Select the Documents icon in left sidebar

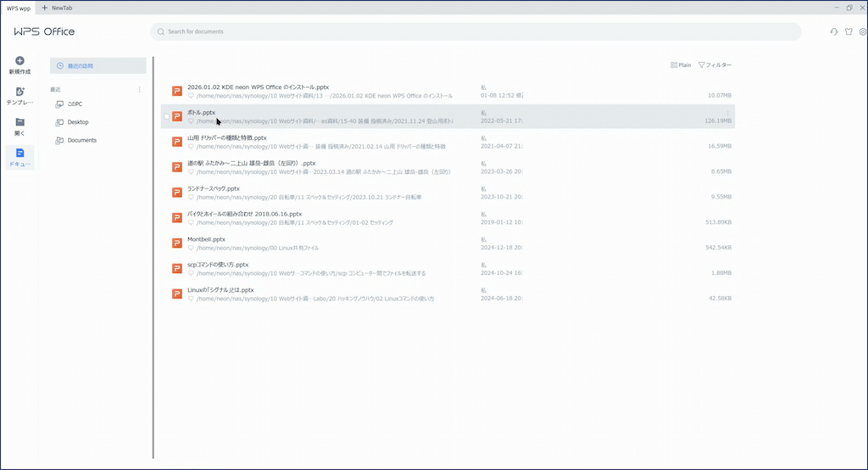(x=19, y=154)
